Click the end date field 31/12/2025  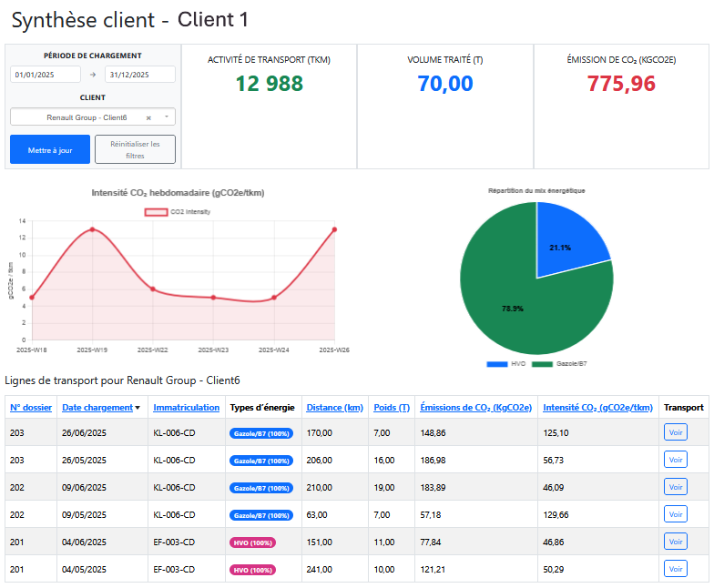(x=139, y=75)
